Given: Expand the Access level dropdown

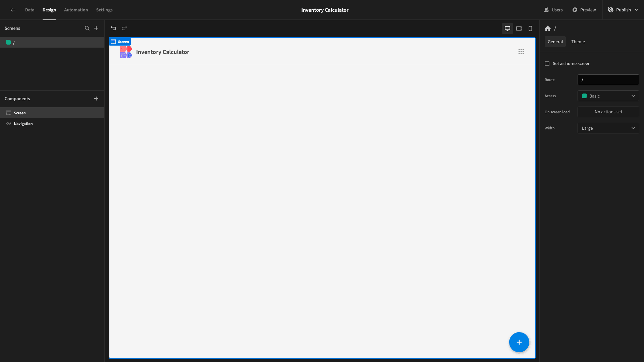Looking at the screenshot, I should [608, 96].
